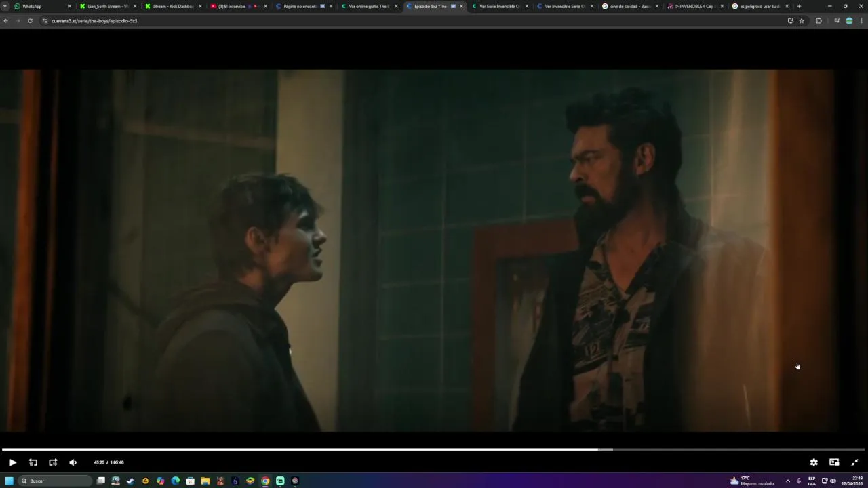Open Chrome three-dot menu
Image resolution: width=868 pixels, height=488 pixels.
(x=861, y=21)
